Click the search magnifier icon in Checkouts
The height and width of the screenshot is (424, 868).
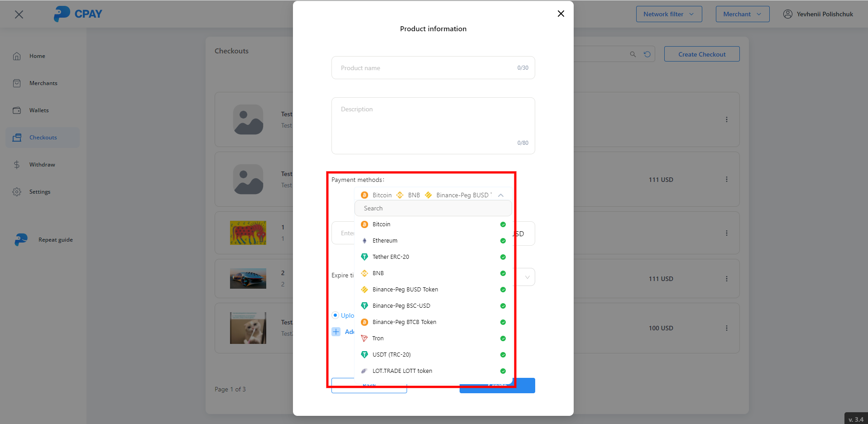pyautogui.click(x=633, y=54)
